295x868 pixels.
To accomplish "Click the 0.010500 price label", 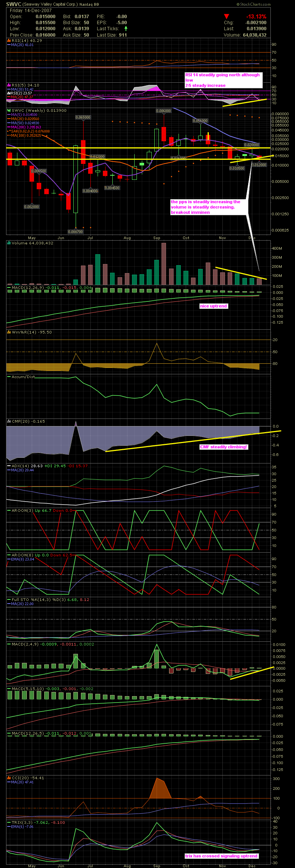I will (237, 168).
